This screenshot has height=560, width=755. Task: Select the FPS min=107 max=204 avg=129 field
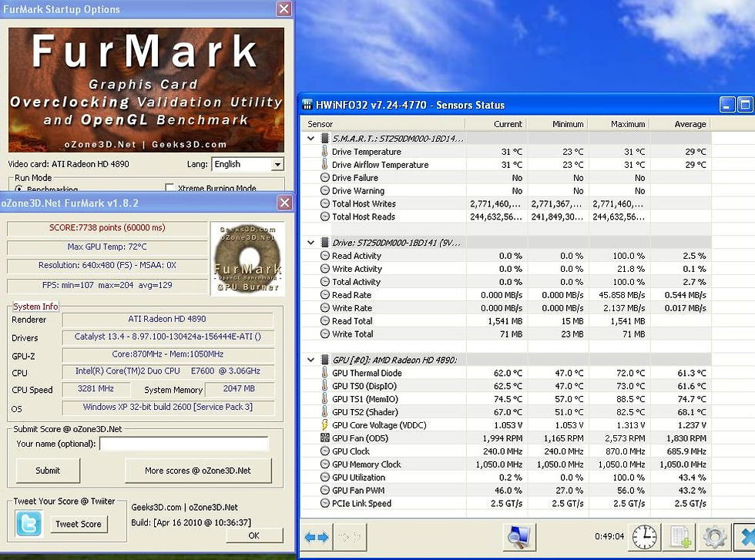point(107,285)
